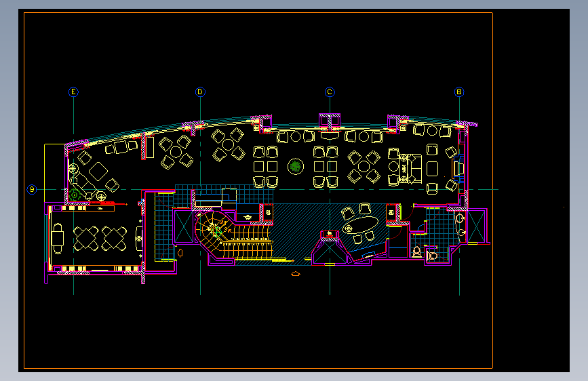
Task: Select grid axis bubble labeled D
Action: pyautogui.click(x=200, y=92)
